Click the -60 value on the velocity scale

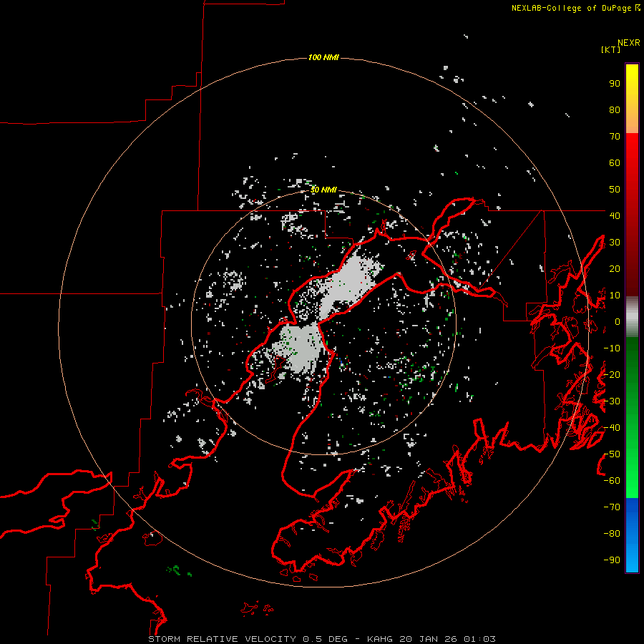[x=612, y=481]
